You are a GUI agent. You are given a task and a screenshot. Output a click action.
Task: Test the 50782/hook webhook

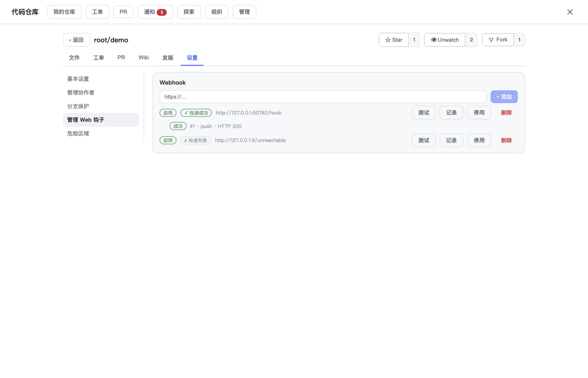tap(424, 113)
